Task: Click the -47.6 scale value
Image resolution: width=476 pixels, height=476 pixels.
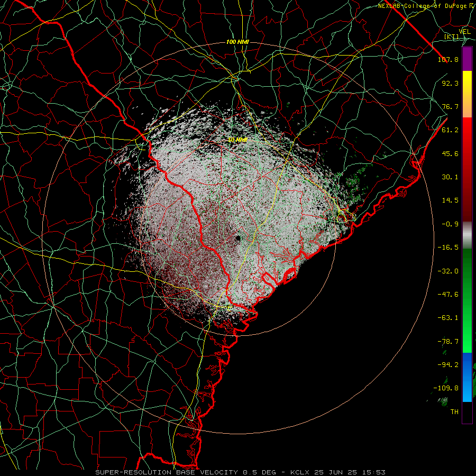Action: pyautogui.click(x=448, y=295)
